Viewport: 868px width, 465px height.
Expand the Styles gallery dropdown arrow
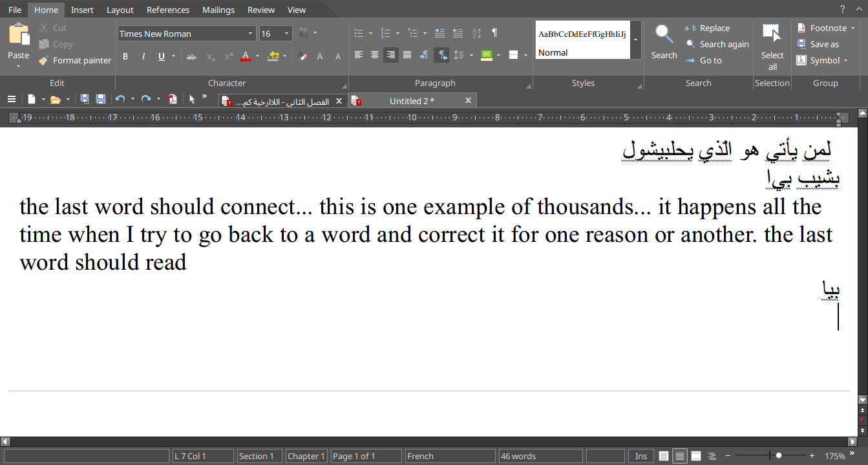[636, 39]
